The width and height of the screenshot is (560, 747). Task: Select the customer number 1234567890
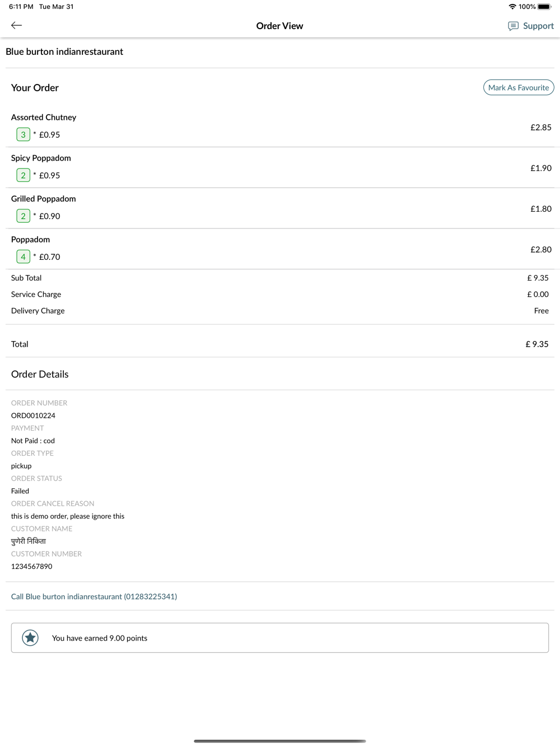point(32,566)
